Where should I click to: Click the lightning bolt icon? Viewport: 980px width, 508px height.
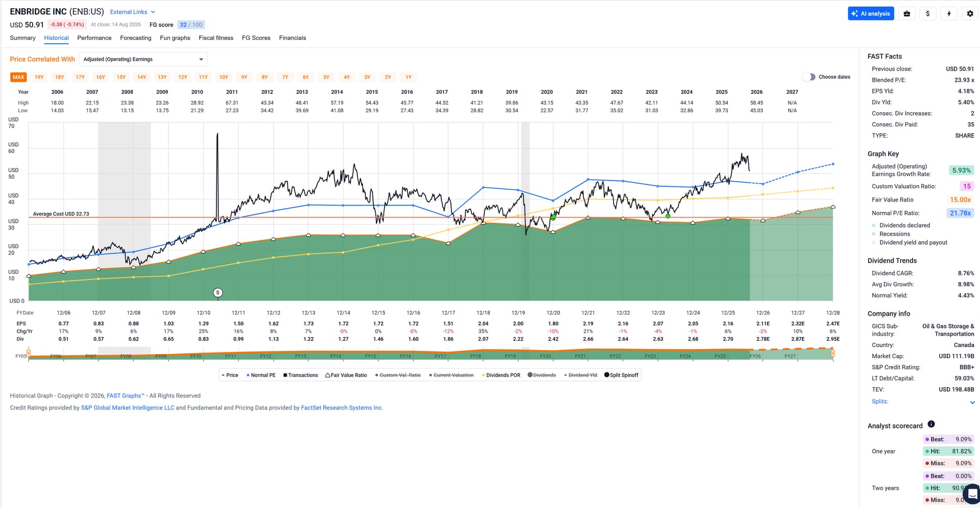949,14
